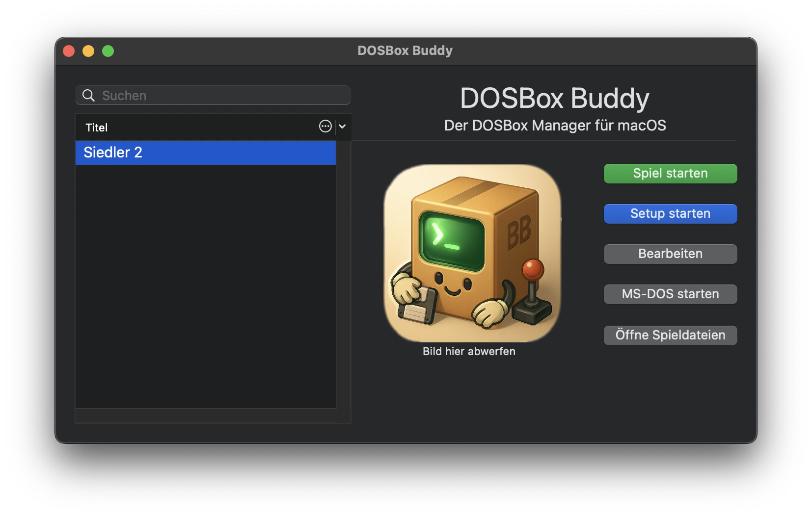This screenshot has height=516, width=812.
Task: Click the circled ellipsis options icon
Action: tap(325, 127)
